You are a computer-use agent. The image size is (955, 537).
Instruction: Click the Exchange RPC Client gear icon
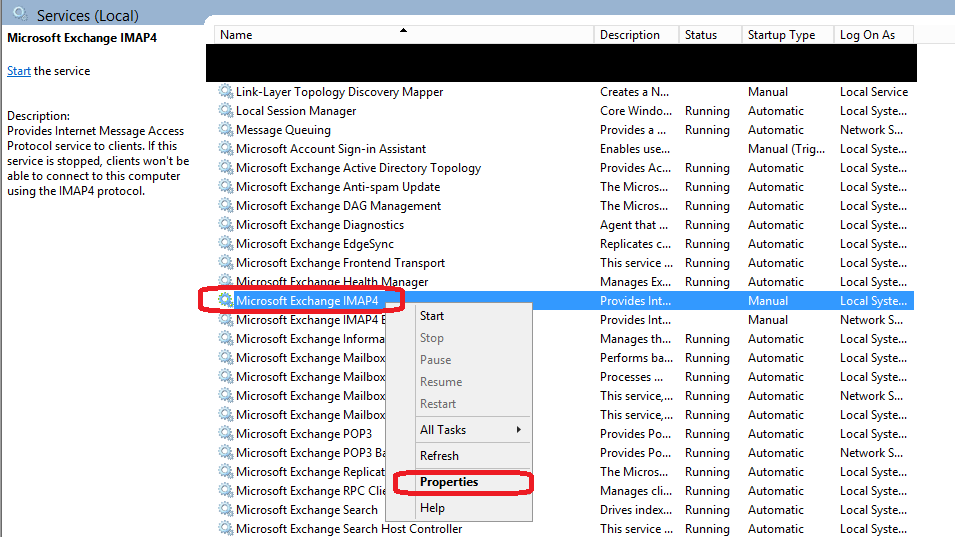click(226, 490)
